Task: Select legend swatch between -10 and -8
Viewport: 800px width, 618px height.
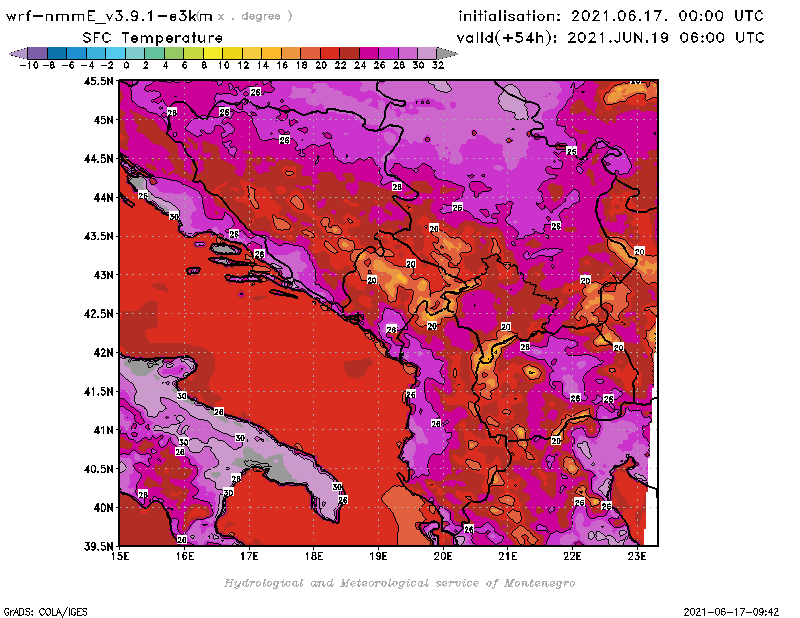Action: (37, 53)
